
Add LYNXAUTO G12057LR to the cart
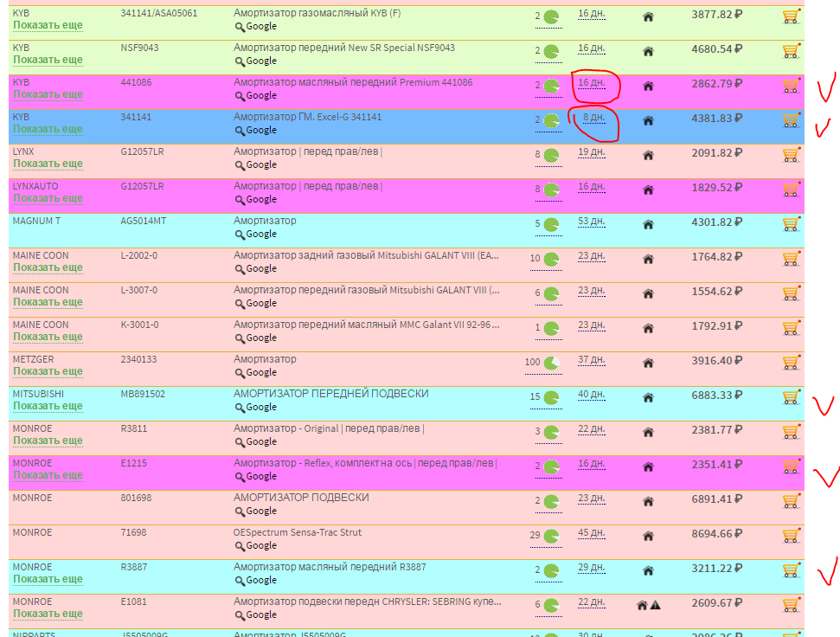point(790,190)
